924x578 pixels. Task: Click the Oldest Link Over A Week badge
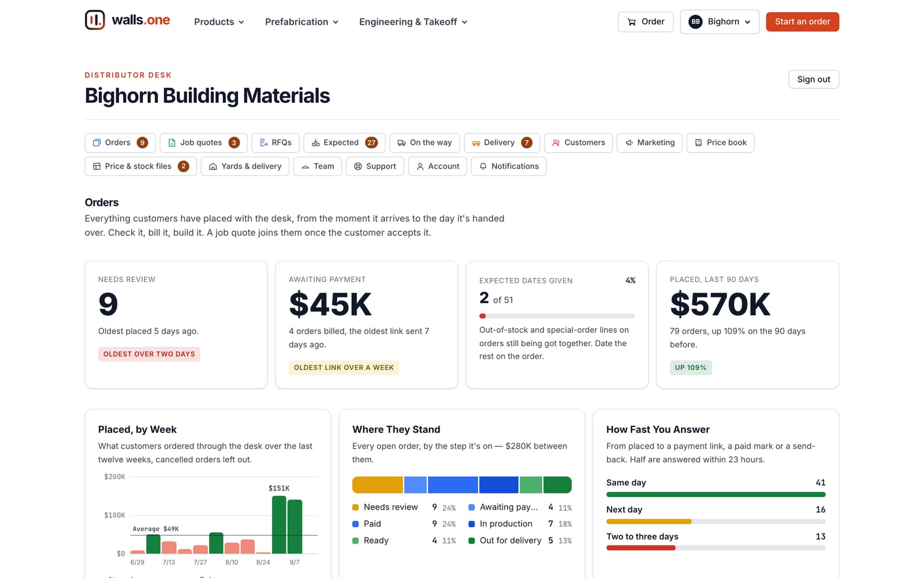[x=344, y=368]
